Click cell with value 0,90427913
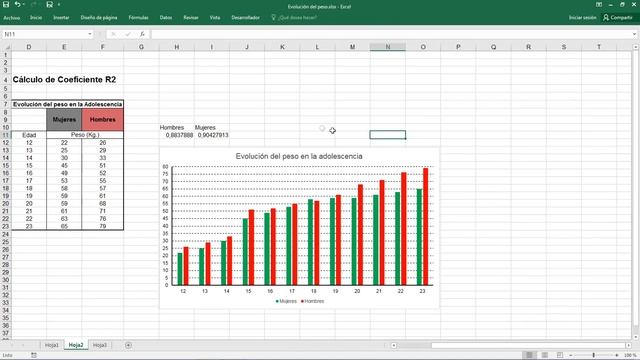The image size is (640, 360). 213,135
